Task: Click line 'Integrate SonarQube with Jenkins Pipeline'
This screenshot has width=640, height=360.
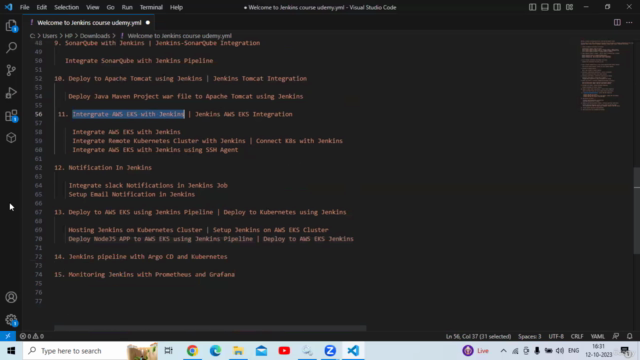Action: click(139, 61)
